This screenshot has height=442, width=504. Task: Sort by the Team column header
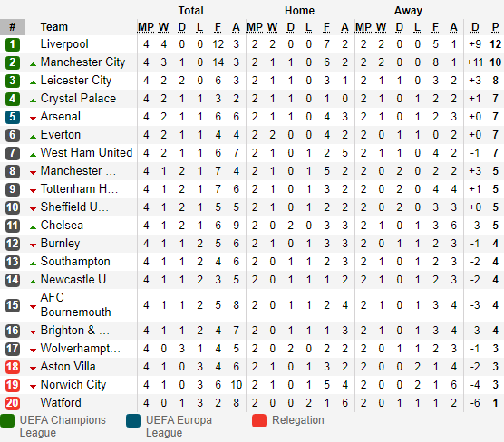pos(54,27)
